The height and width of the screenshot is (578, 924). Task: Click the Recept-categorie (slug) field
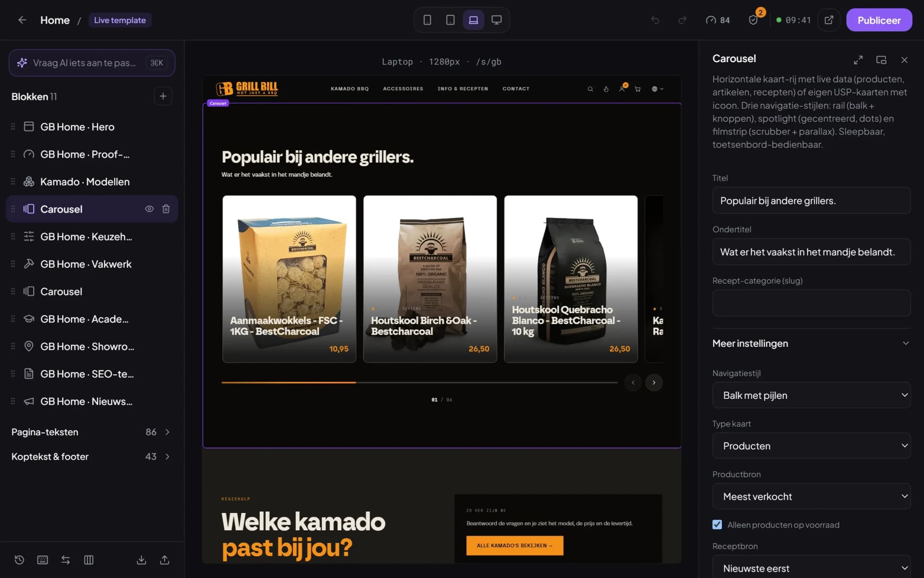811,302
